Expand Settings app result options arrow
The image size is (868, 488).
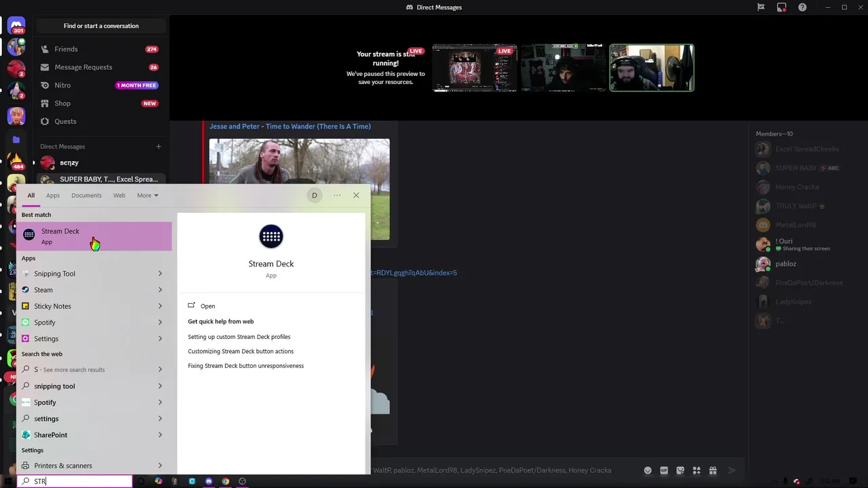coord(160,339)
